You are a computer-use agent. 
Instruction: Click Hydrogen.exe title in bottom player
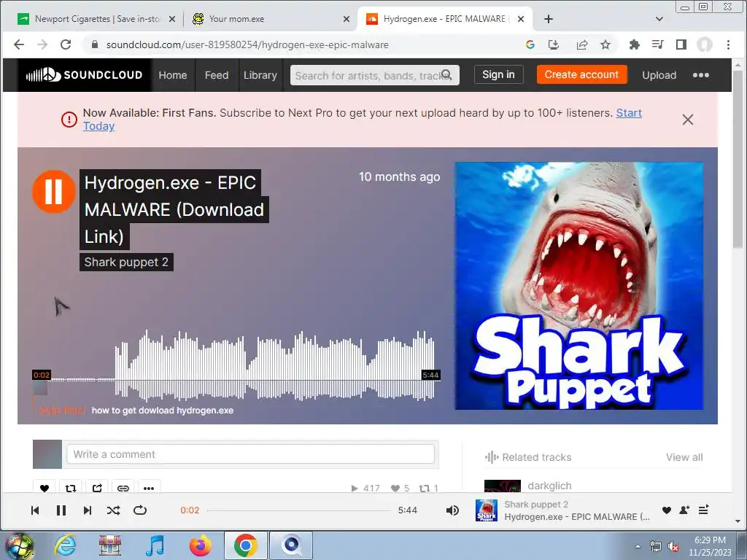click(x=577, y=517)
